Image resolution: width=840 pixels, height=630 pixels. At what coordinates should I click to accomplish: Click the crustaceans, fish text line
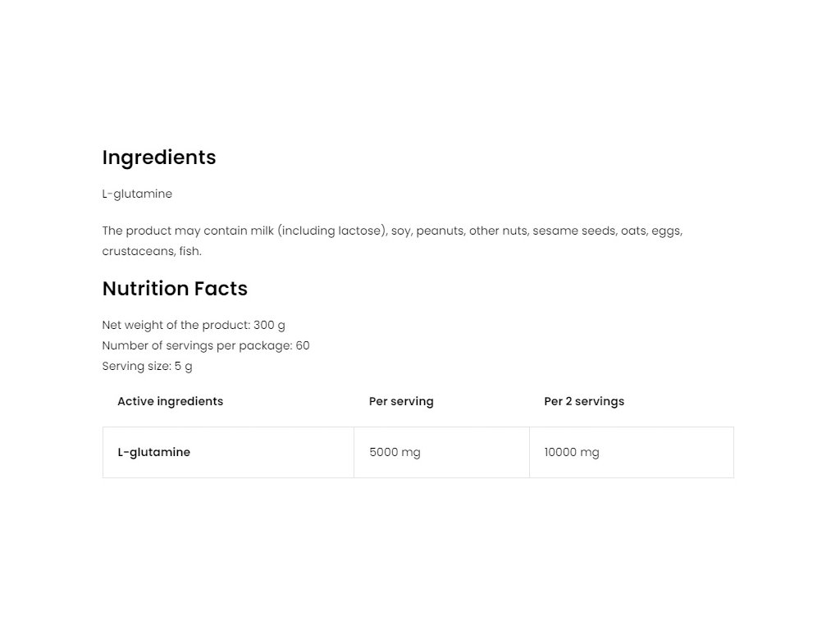(x=152, y=251)
